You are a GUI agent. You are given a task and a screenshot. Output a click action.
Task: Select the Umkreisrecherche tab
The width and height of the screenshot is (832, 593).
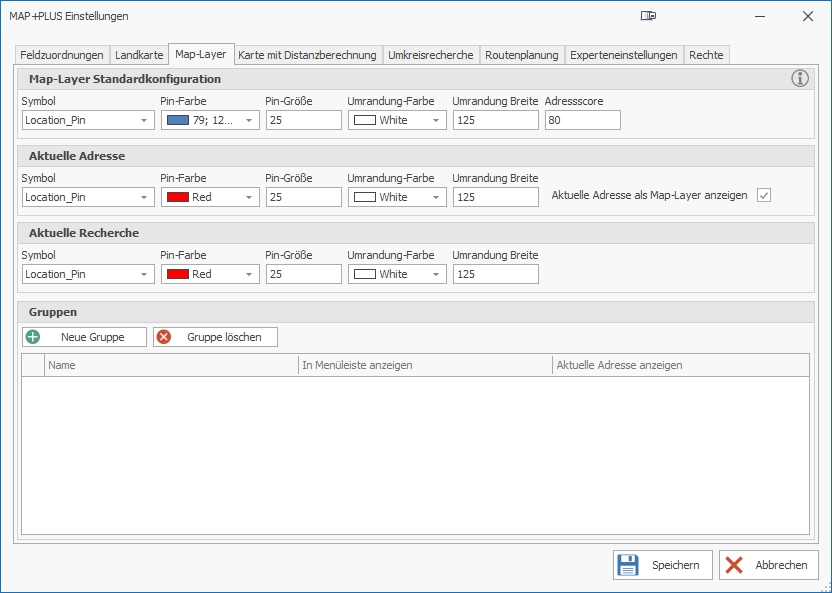(x=430, y=55)
